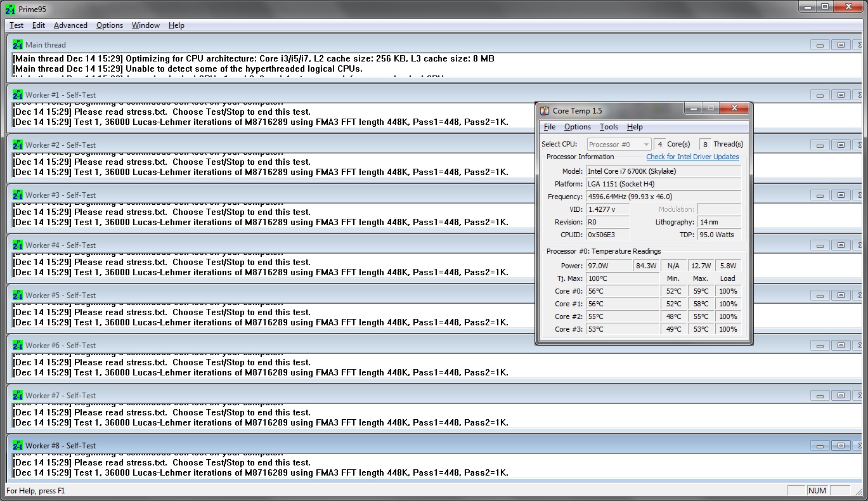Click the Worker #1 window icon
The image size is (868, 501).
pos(18,95)
